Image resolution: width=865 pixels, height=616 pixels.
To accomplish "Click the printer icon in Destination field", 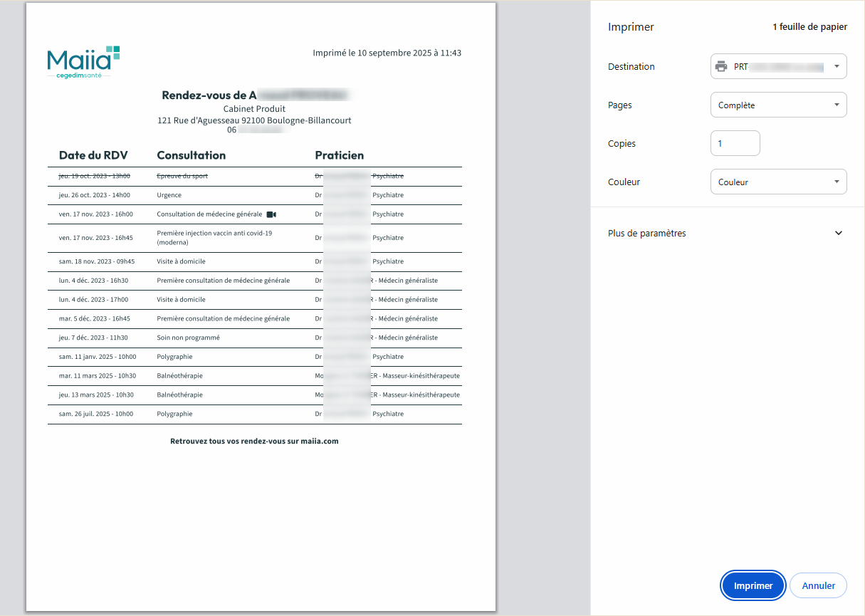I will (x=721, y=67).
